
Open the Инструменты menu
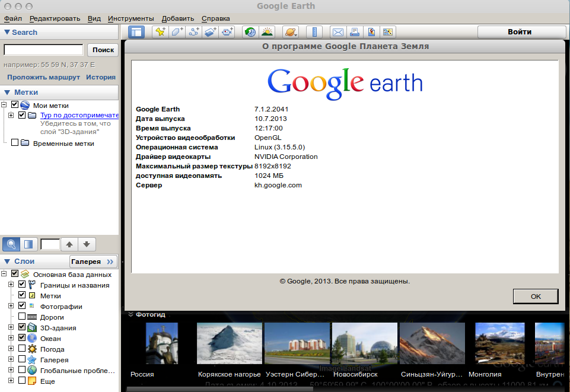(131, 18)
